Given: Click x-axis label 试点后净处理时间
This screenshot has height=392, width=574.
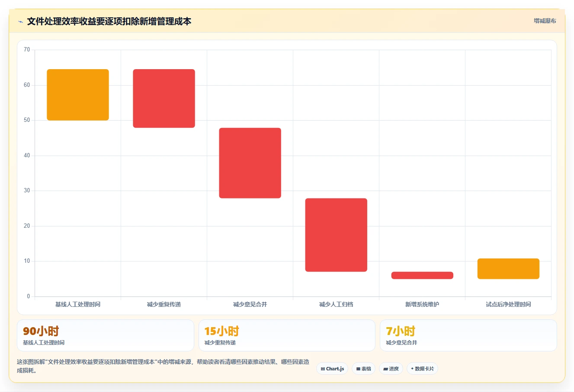Looking at the screenshot, I should point(508,304).
